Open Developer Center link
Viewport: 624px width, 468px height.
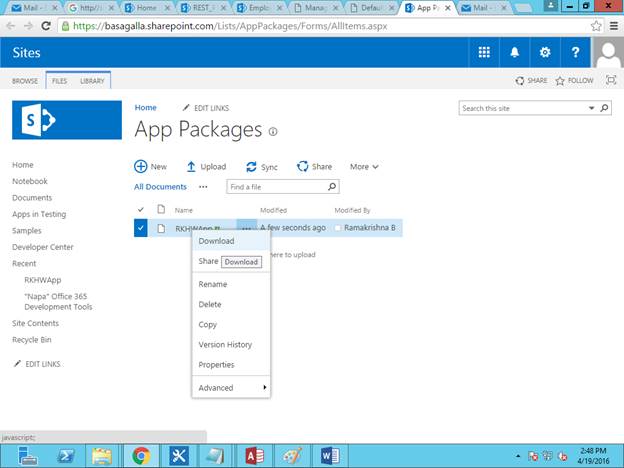(43, 247)
